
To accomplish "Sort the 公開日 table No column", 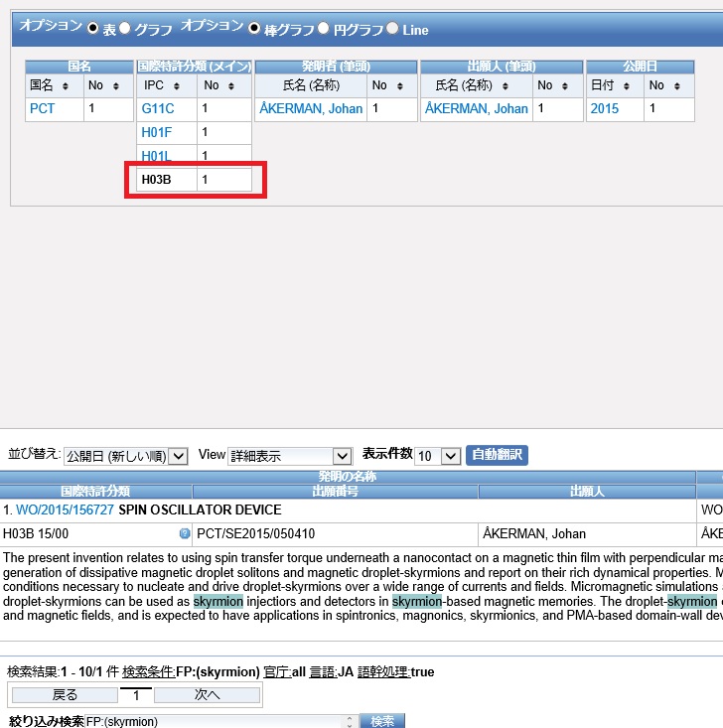I will click(x=677, y=85).
